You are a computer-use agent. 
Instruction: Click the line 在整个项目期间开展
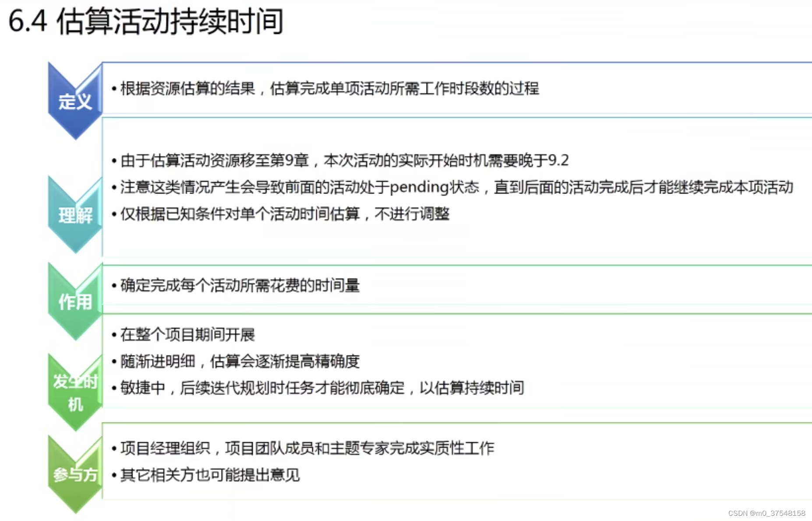[x=183, y=335]
